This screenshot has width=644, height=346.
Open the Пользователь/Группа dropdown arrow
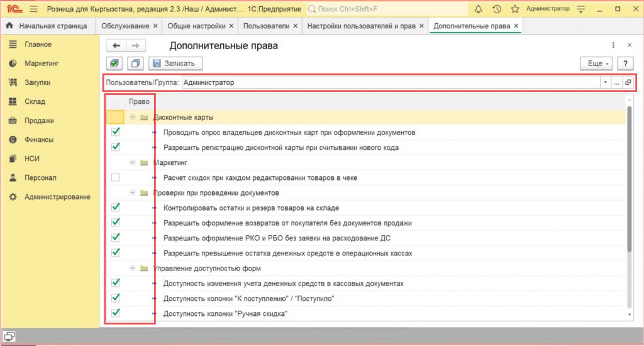tap(605, 82)
